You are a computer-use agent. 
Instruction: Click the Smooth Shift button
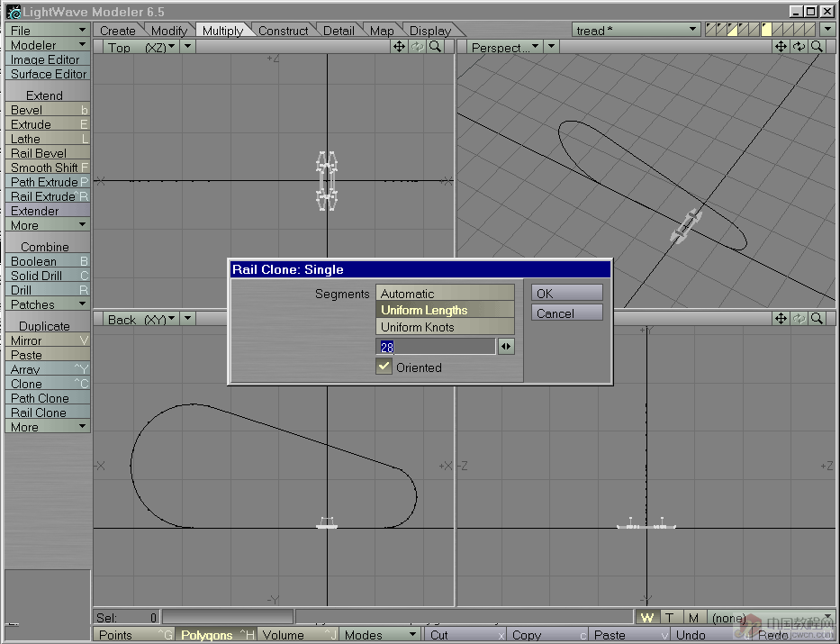(x=47, y=168)
